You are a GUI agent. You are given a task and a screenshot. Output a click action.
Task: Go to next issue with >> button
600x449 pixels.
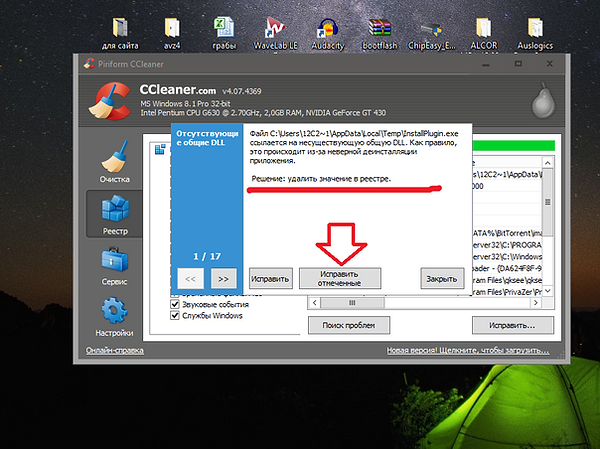coord(223,278)
